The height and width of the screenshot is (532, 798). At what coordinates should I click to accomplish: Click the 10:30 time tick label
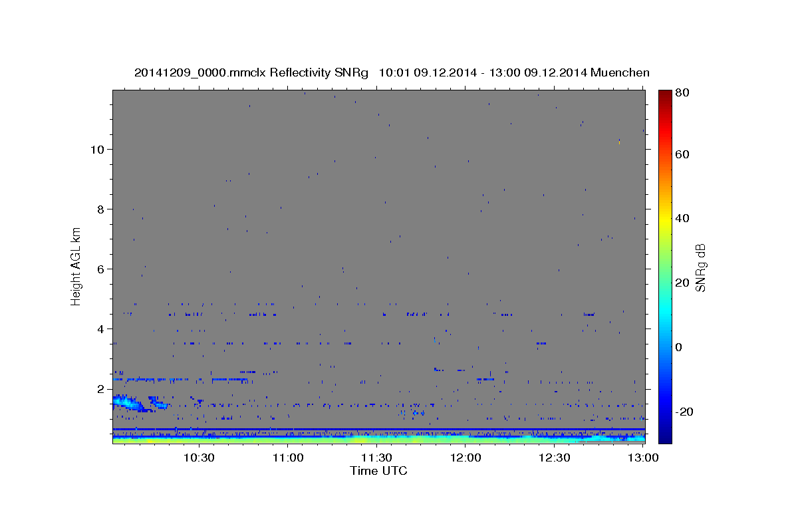pyautogui.click(x=199, y=458)
